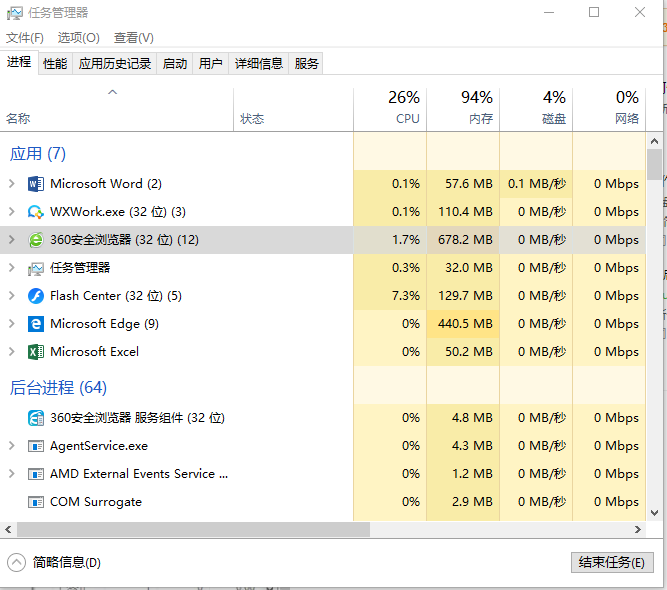Open the 文件(F) menu
667x590 pixels.
click(x=25, y=38)
